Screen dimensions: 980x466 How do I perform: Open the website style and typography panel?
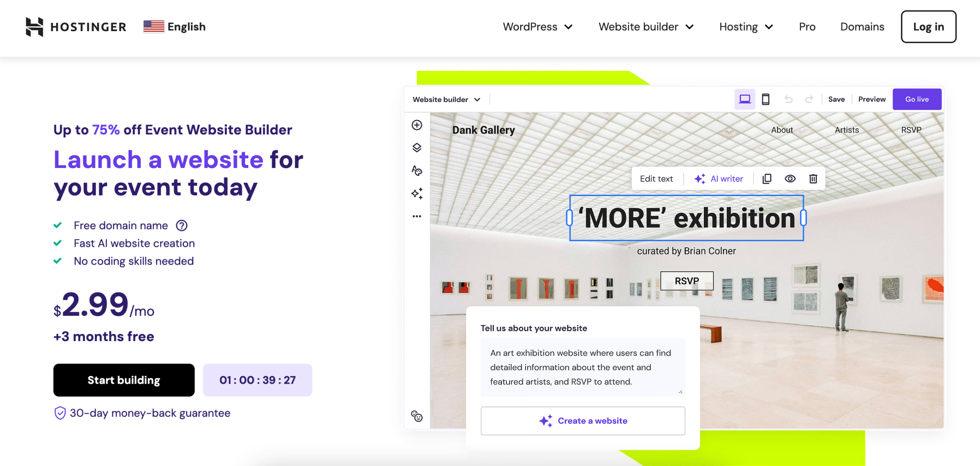pyautogui.click(x=417, y=170)
